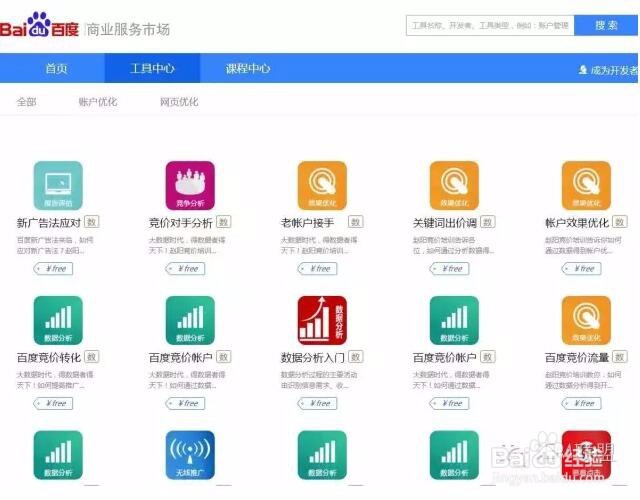Open the 百度竞价流量 title link

[x=577, y=357]
